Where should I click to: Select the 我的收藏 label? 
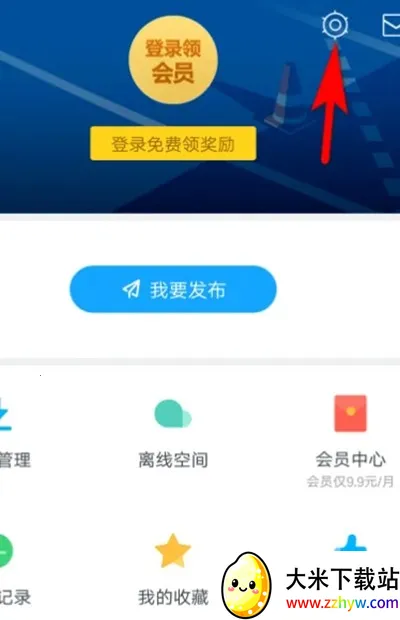point(173,597)
